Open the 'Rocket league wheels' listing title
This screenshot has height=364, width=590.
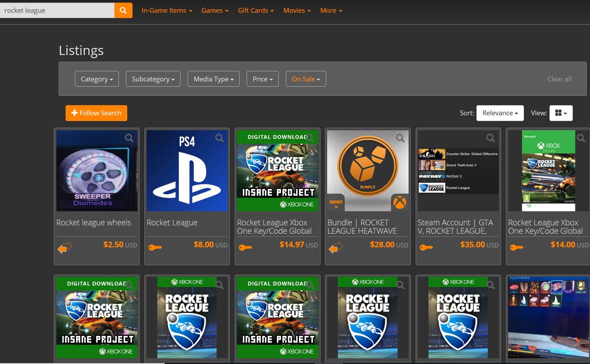(x=94, y=223)
